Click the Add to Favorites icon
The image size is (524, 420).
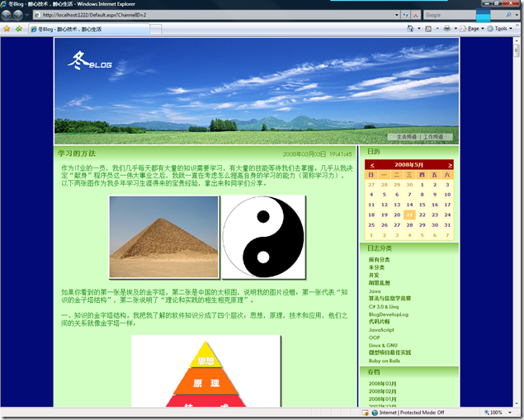[19, 29]
